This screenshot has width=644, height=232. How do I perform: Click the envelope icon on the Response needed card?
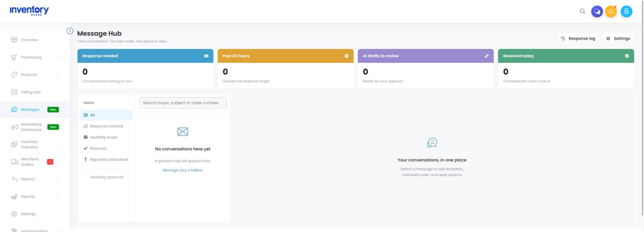206,56
